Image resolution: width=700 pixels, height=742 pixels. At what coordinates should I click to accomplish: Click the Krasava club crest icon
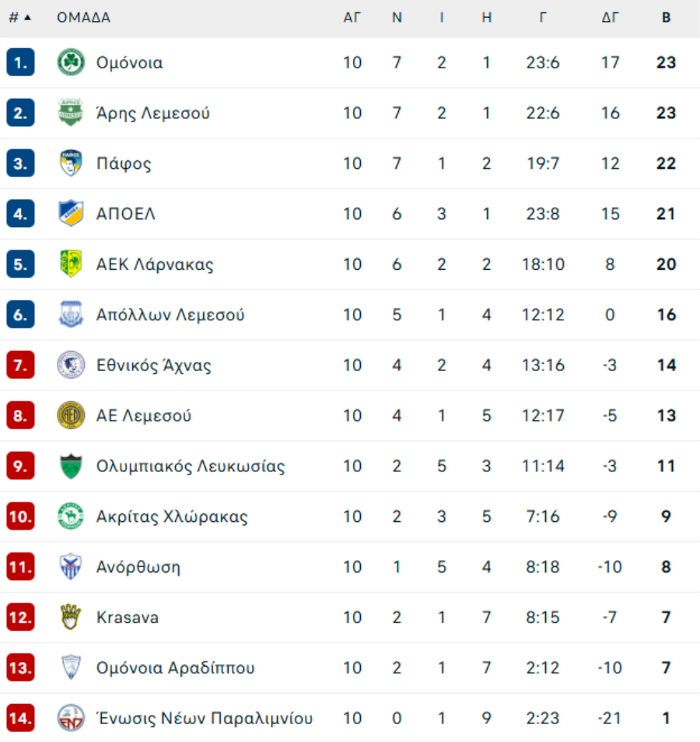(71, 618)
